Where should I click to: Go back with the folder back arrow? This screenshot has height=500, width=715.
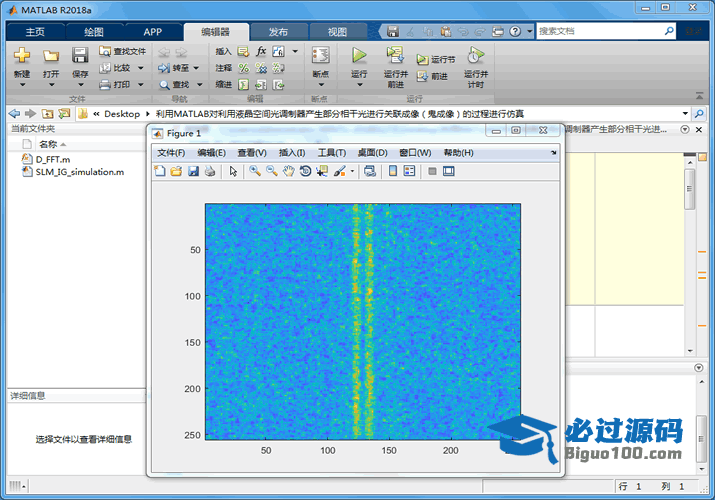[x=14, y=113]
